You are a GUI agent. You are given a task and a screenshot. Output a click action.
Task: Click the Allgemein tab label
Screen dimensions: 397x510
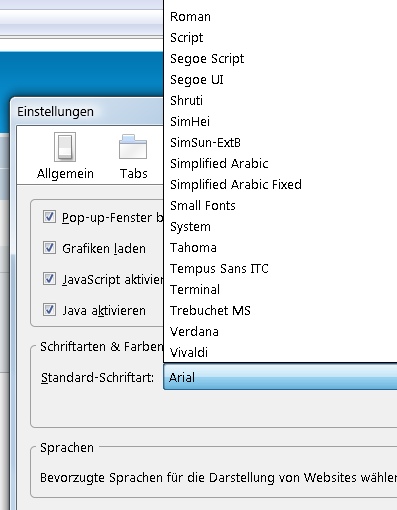(x=65, y=174)
